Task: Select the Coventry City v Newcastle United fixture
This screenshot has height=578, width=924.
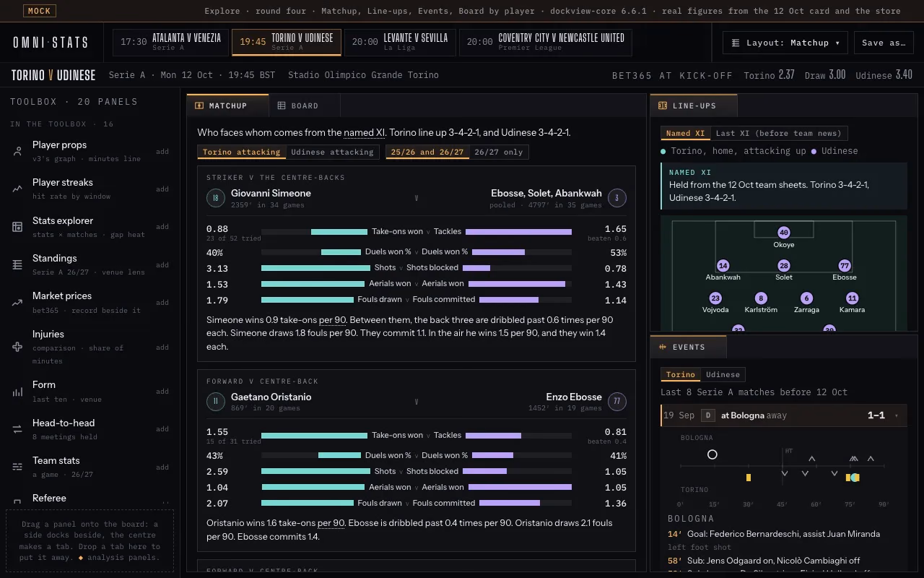Action: point(545,42)
